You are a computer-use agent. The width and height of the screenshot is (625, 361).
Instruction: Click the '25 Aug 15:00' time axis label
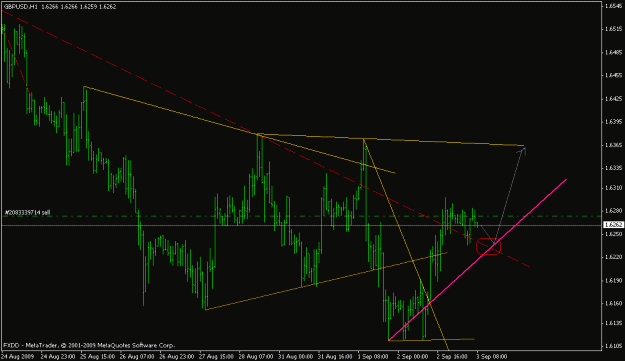pyautogui.click(x=97, y=356)
